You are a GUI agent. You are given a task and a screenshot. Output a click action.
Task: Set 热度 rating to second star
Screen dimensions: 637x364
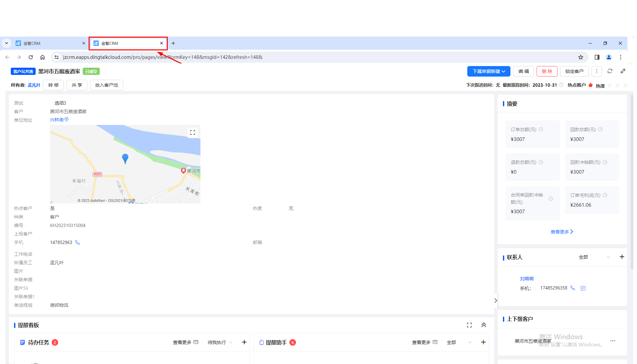618,85
